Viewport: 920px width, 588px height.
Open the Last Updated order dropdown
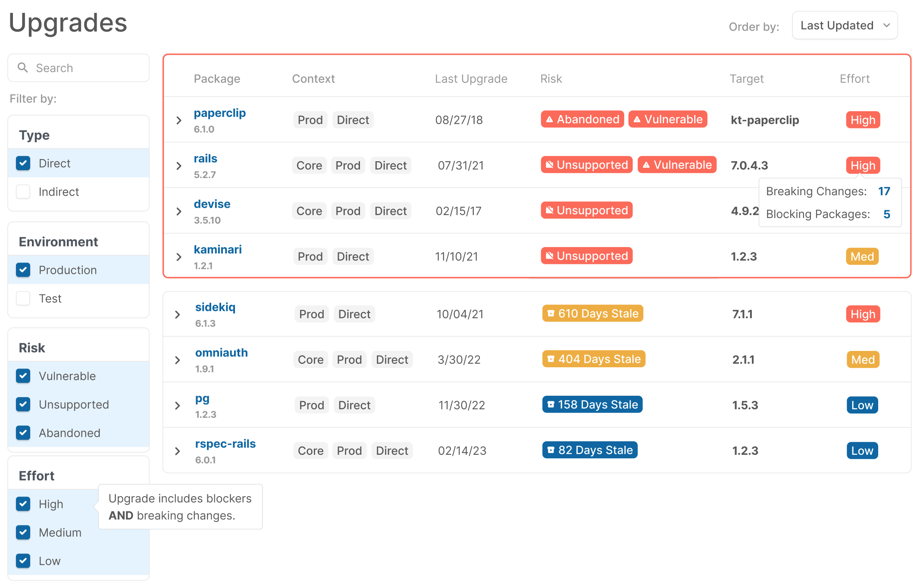(845, 26)
